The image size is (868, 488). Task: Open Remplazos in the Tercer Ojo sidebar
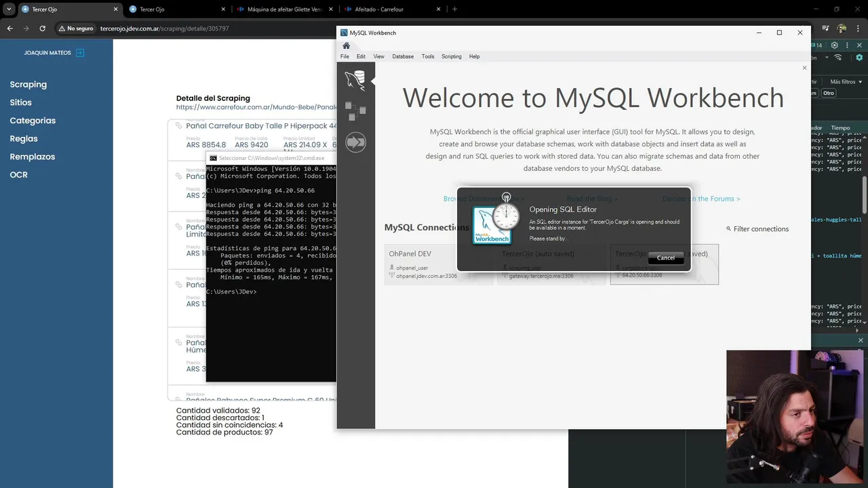[33, 157]
